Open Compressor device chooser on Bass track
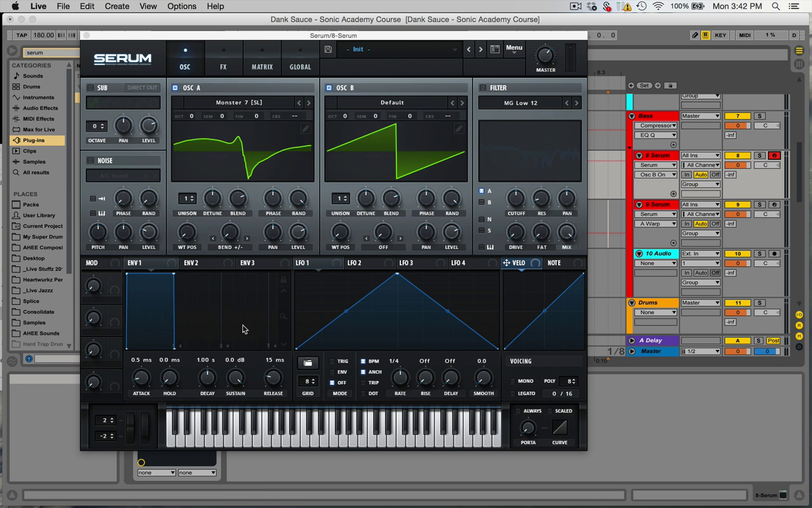 [x=656, y=126]
